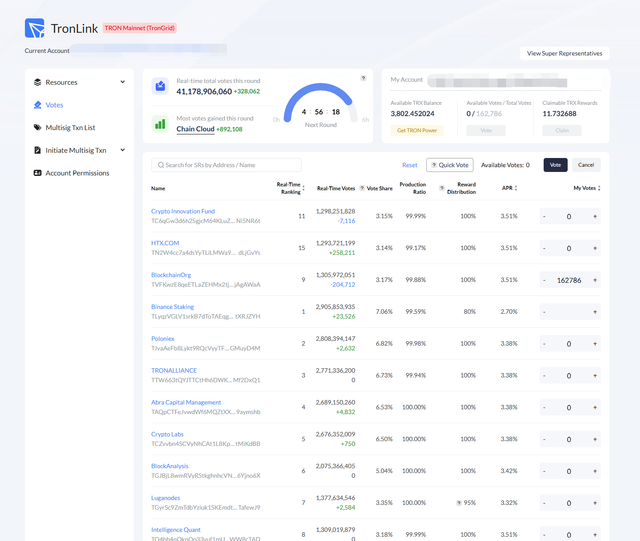Increase votes for Binance Staking
The width and height of the screenshot is (640, 541).
coord(595,312)
